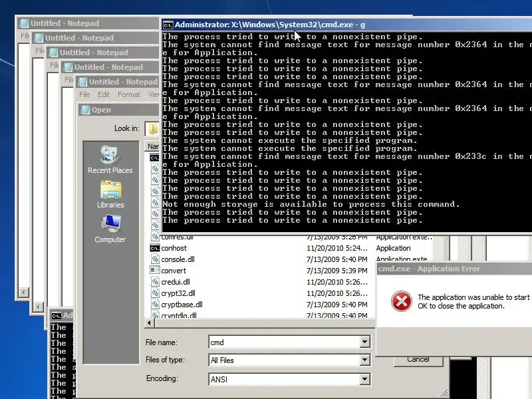Expand the Encoding dropdown arrow
The image size is (532, 399).
click(x=364, y=378)
